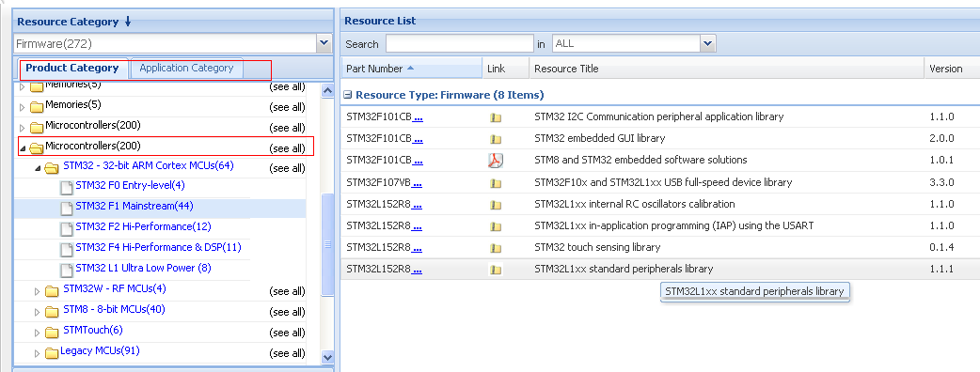This screenshot has height=372, width=980.
Task: Open the Firmware(272) category dropdown
Action: 324,43
